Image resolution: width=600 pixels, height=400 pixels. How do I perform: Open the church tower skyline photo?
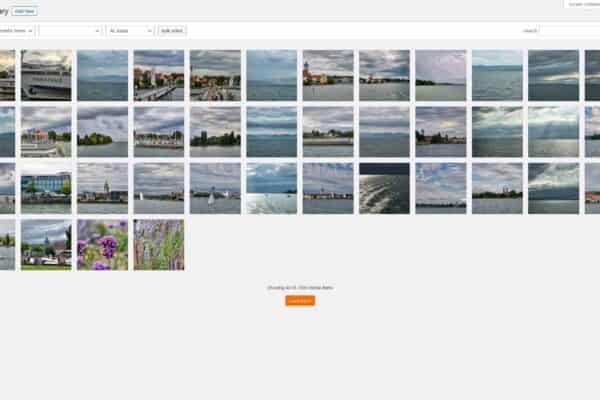[x=103, y=188]
